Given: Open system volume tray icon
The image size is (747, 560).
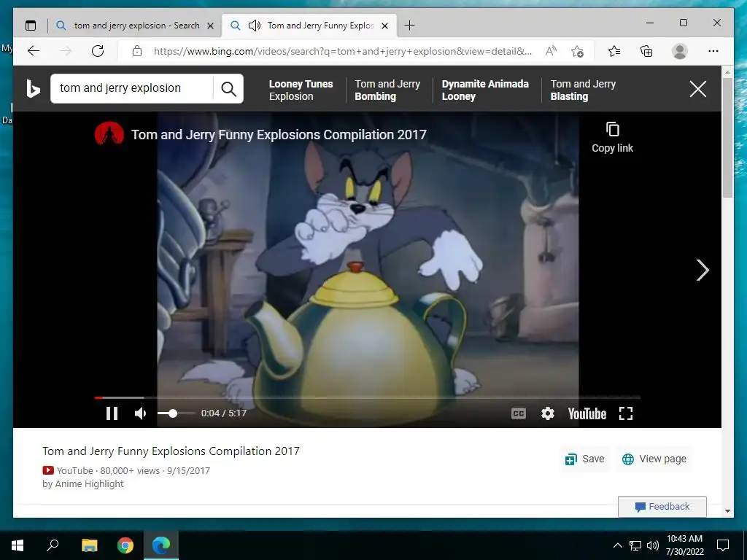Looking at the screenshot, I should coord(653,545).
